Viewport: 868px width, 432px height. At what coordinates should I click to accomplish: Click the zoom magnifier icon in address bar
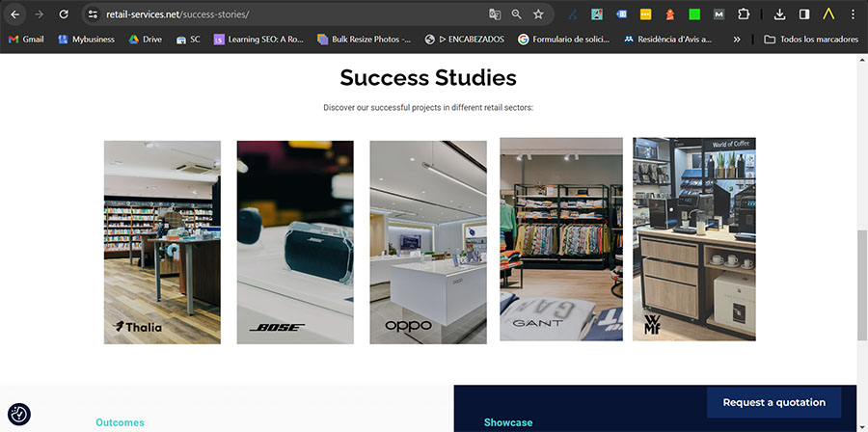click(x=517, y=14)
